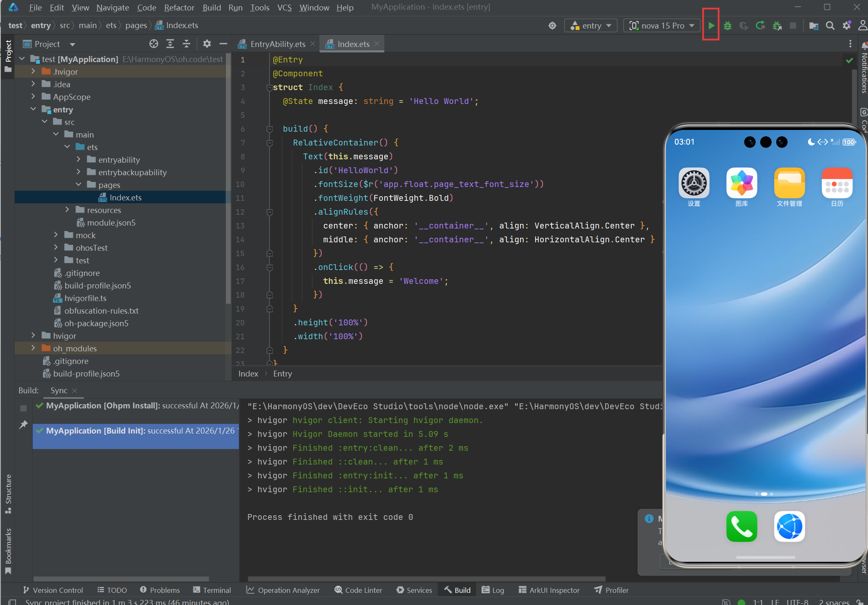Click the search everywhere magnifier icon
Screen dimensions: 868x605
(830, 26)
